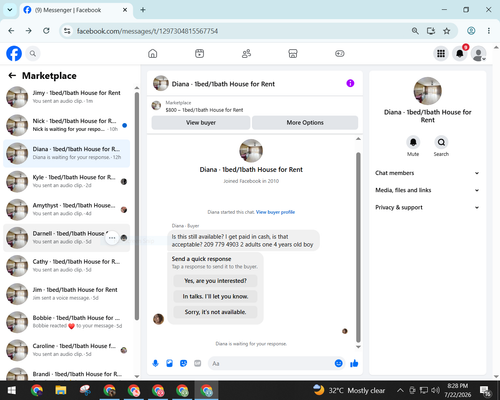Viewport: 500px width, 400px height.
Task: Mute the Diana conversation with bell icon
Action: (413, 142)
